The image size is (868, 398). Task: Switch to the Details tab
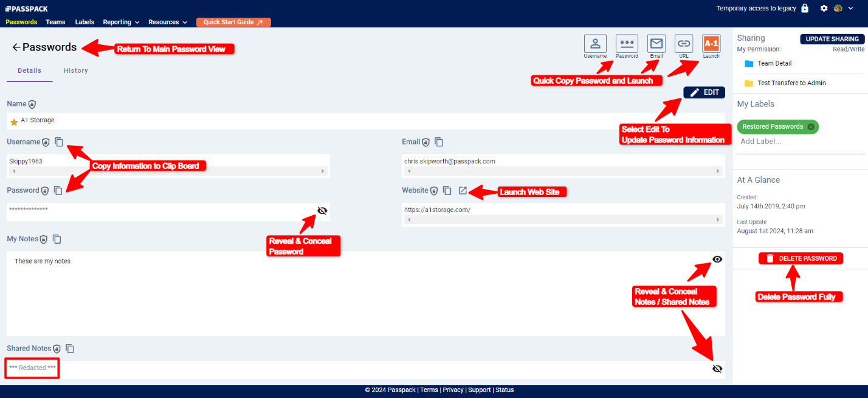29,70
